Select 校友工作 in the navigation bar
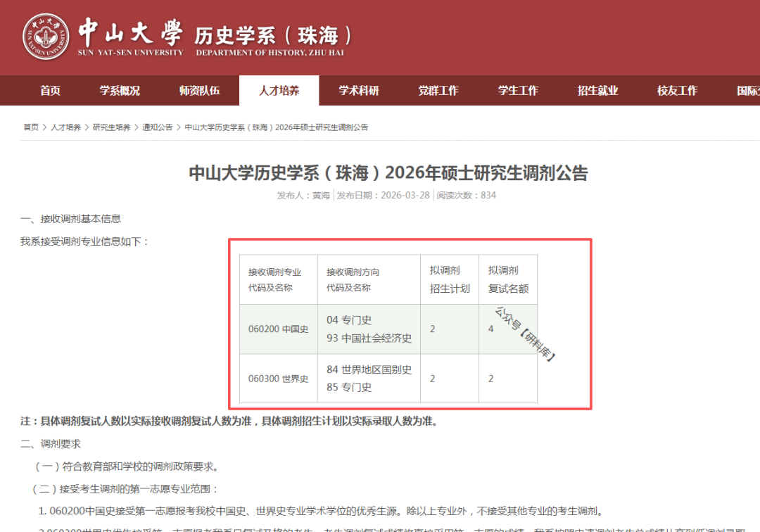760x532 pixels. tap(677, 91)
